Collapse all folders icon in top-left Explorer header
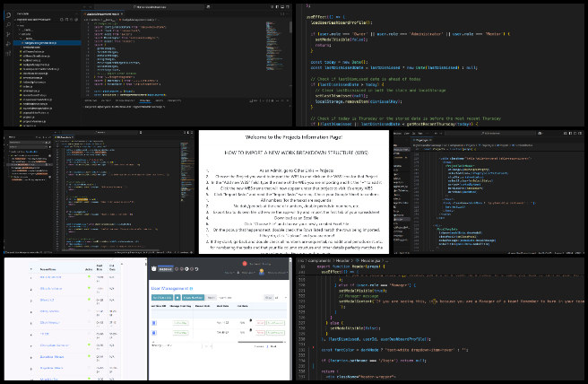588x384 pixels. coord(76,20)
